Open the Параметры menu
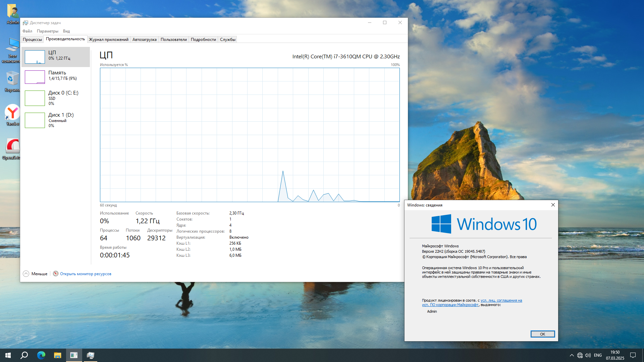This screenshot has height=362, width=644. [x=47, y=31]
